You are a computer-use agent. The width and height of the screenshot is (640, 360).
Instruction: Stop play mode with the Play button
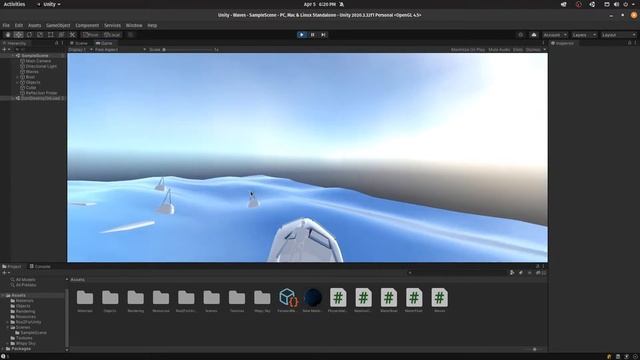[302, 35]
